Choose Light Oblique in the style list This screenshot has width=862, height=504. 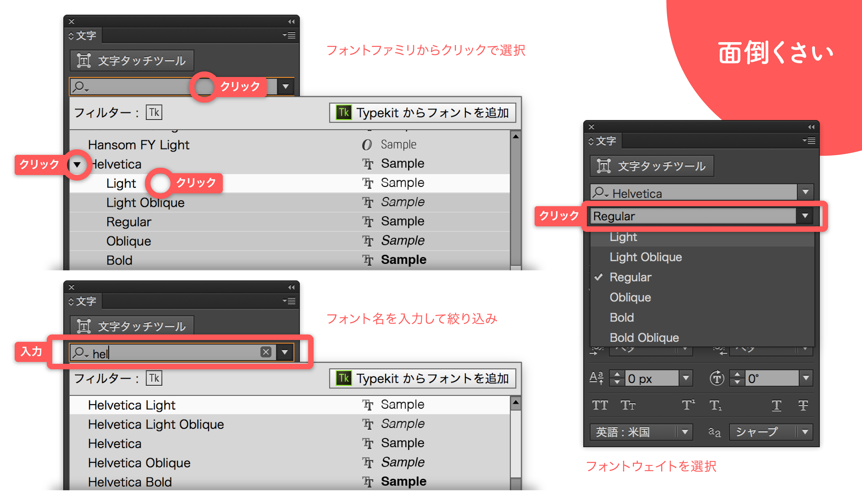pos(146,203)
